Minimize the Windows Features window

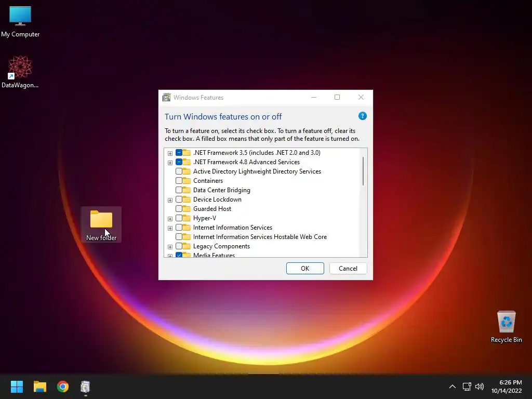[314, 97]
